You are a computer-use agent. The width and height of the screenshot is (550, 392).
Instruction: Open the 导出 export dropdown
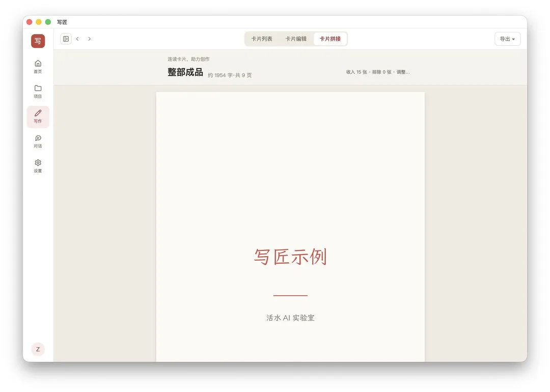[x=507, y=39]
